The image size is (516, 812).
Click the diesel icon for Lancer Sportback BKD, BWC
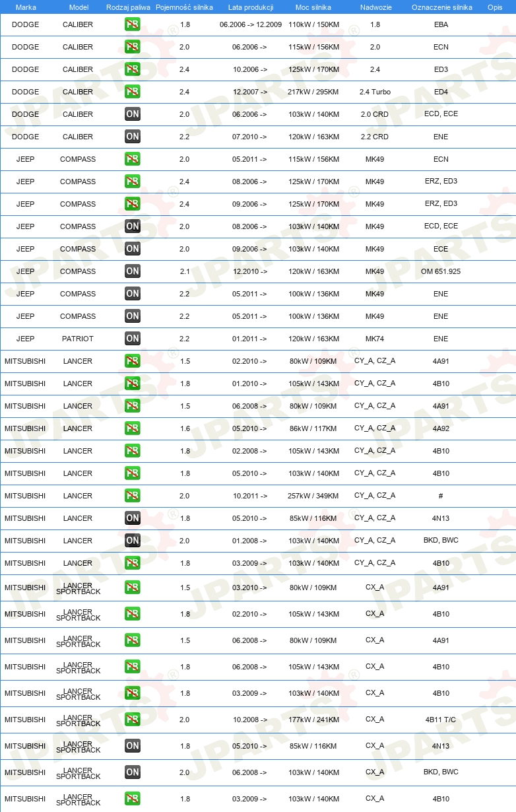pos(133,772)
